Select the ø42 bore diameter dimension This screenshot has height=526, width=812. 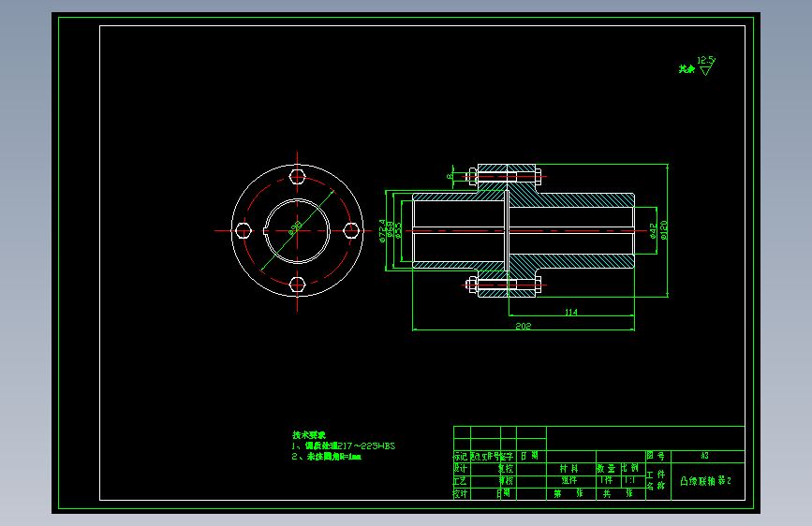(653, 231)
